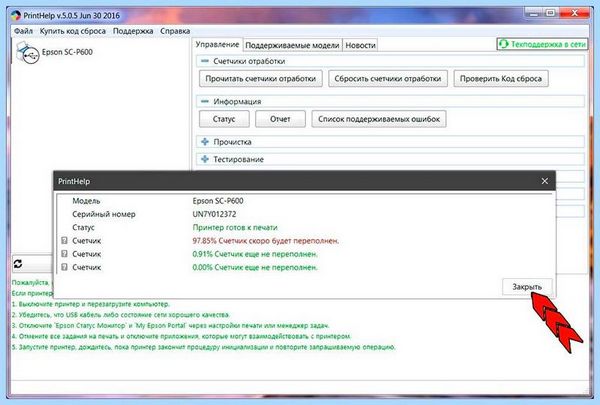Open Техподдержка в сети link
The width and height of the screenshot is (600, 405).
coord(543,44)
